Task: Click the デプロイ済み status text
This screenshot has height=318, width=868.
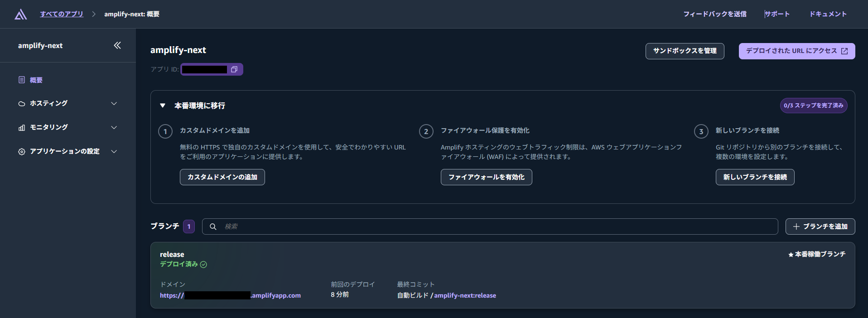Action: [x=179, y=264]
